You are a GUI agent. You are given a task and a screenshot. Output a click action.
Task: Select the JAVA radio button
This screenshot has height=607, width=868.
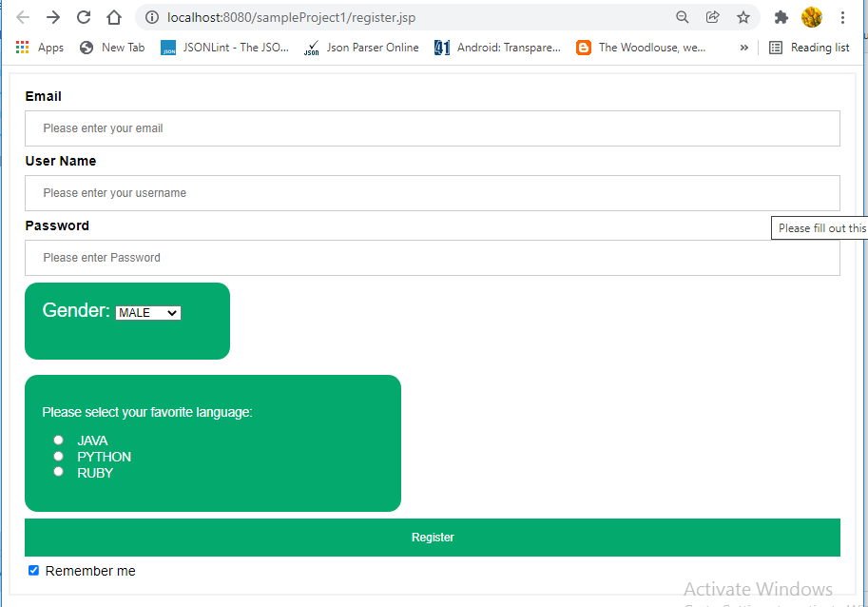click(x=58, y=440)
